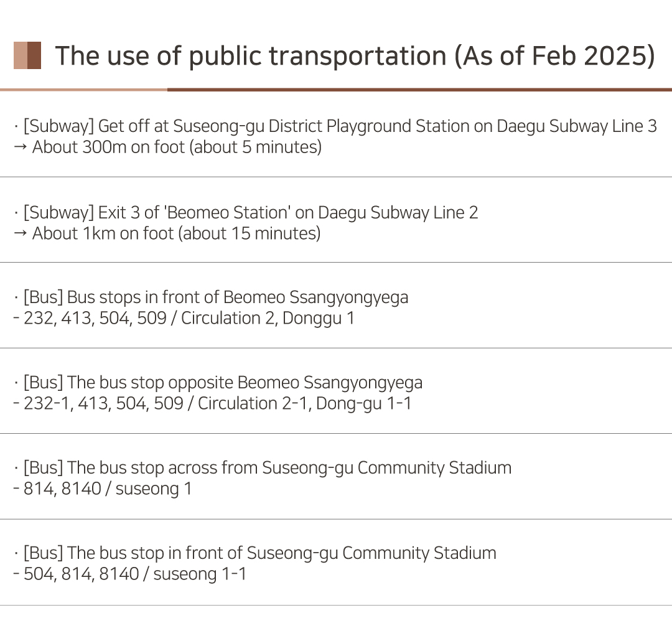This screenshot has height=618, width=672.
Task: Click 'The bus stop opposite Beomeo Ssangyongyega'
Action: point(245,383)
